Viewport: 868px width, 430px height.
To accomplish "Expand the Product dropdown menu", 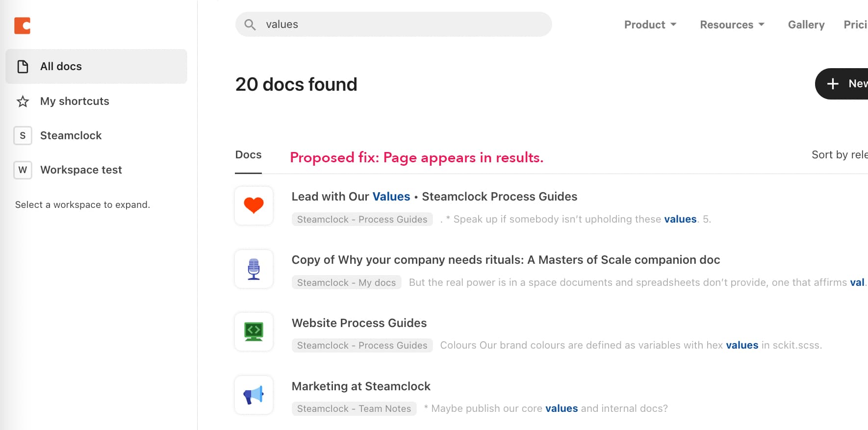I will (650, 25).
